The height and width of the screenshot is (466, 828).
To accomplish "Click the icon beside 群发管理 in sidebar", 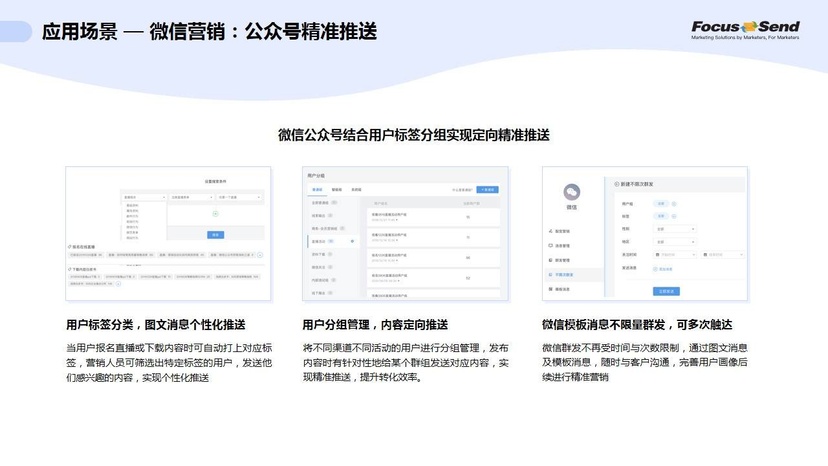I will coord(550,260).
